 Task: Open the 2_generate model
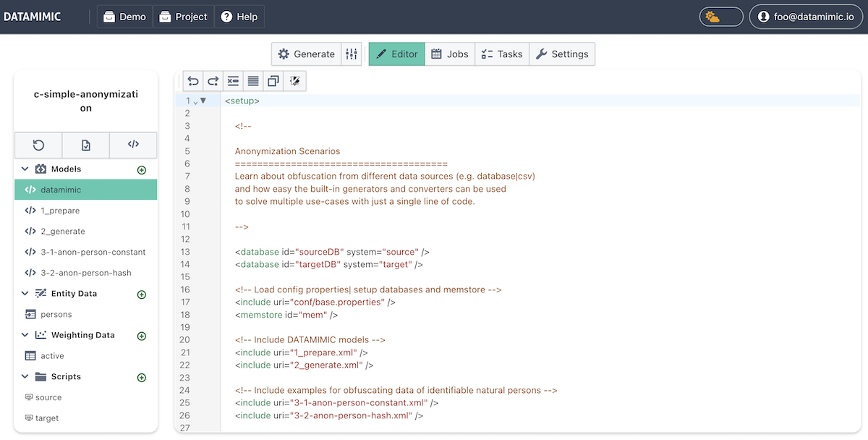click(86, 232)
